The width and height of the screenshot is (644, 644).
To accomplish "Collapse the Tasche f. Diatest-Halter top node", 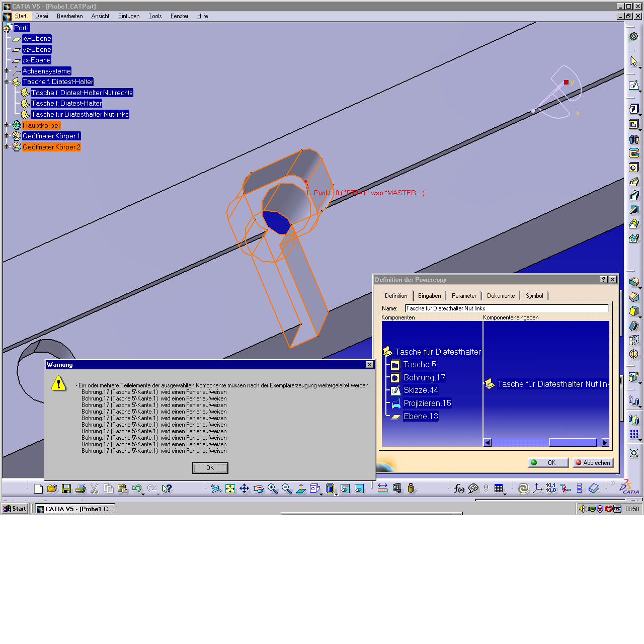I will (x=7, y=82).
